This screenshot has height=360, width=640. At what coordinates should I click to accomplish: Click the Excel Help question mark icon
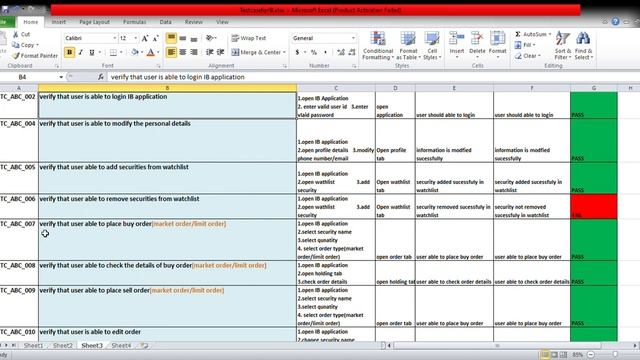pyautogui.click(x=615, y=22)
